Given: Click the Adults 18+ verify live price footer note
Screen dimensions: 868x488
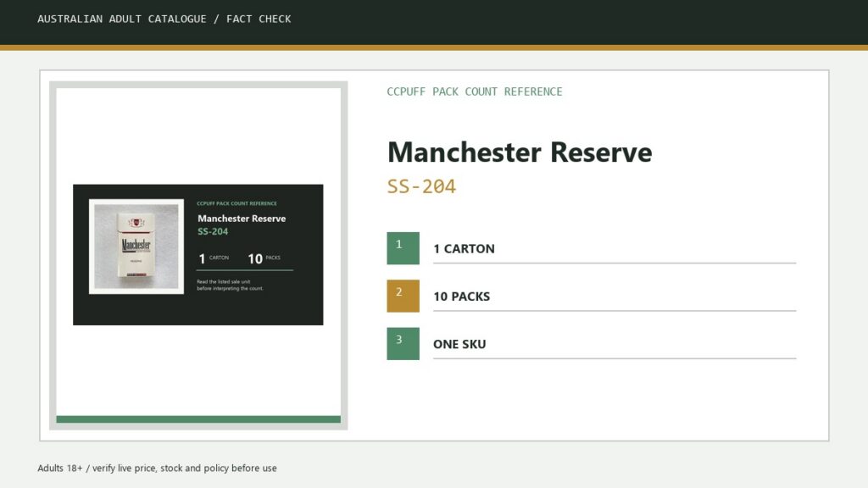Looking at the screenshot, I should (x=157, y=468).
